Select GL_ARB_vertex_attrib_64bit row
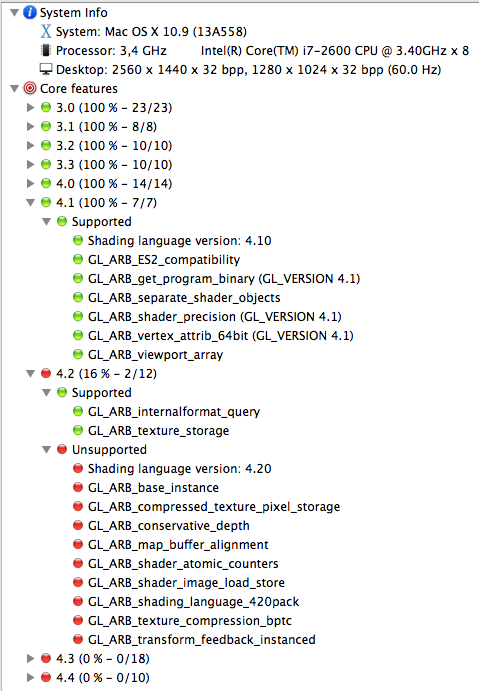The width and height of the screenshot is (479, 691). tap(221, 335)
